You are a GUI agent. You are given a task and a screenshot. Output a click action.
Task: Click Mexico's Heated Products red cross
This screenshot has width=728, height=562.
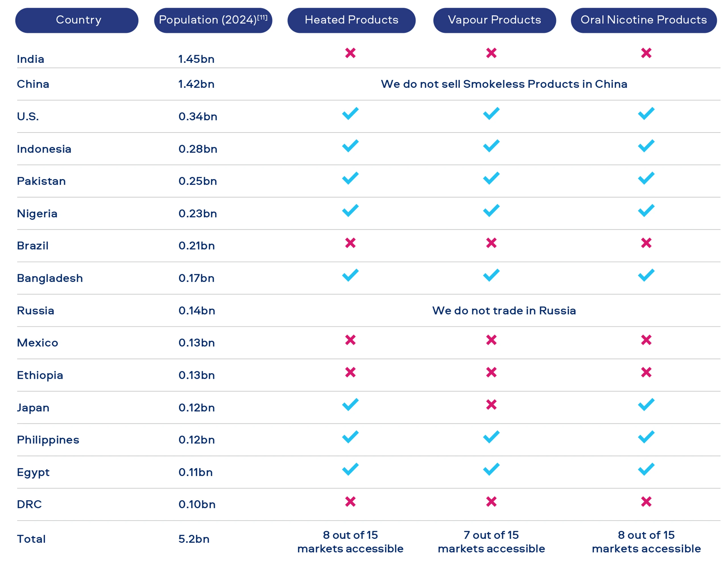point(350,340)
